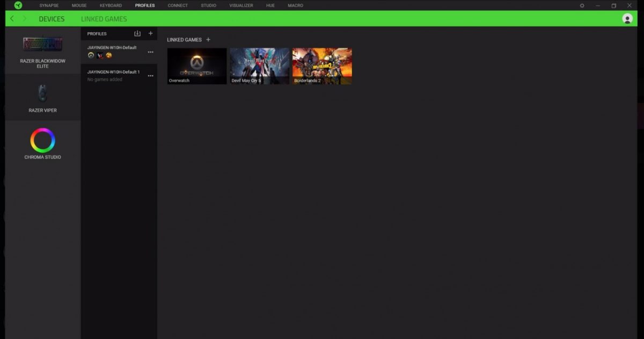Open the STUDIO tab
This screenshot has height=339, width=644.
click(x=209, y=5)
